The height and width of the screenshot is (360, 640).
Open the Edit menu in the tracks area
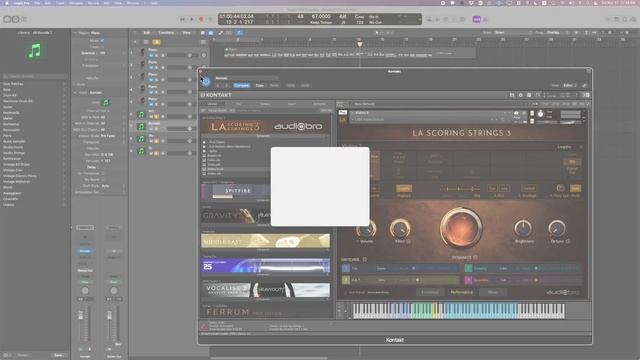[x=147, y=33]
